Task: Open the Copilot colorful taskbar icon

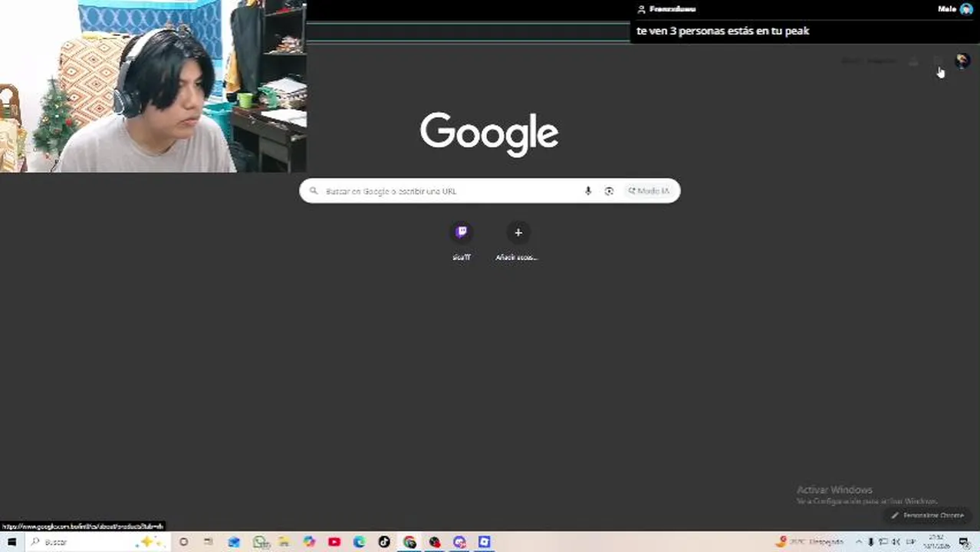Action: point(309,542)
